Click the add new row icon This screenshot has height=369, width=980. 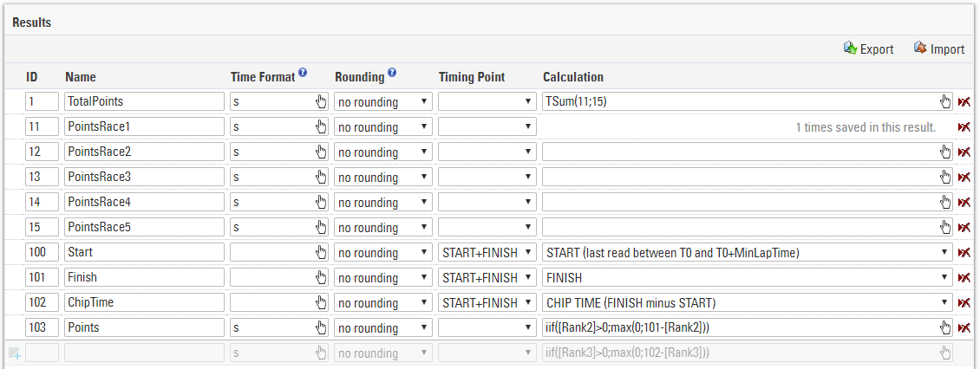coord(14,353)
